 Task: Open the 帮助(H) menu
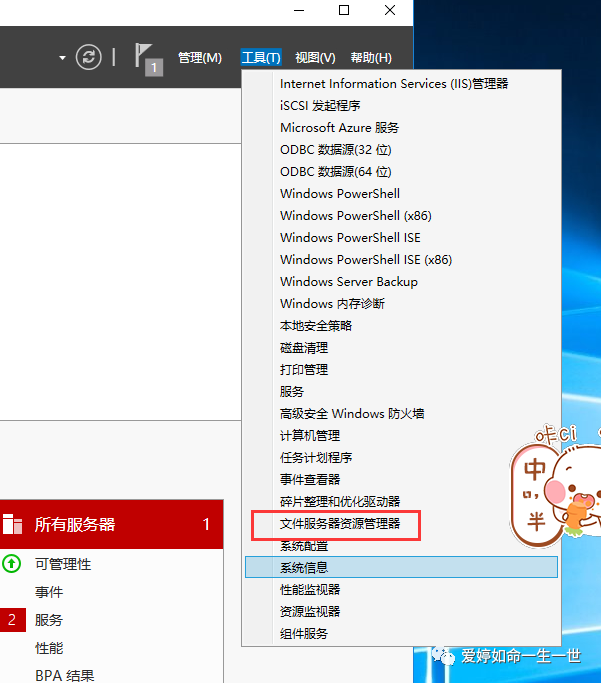371,57
